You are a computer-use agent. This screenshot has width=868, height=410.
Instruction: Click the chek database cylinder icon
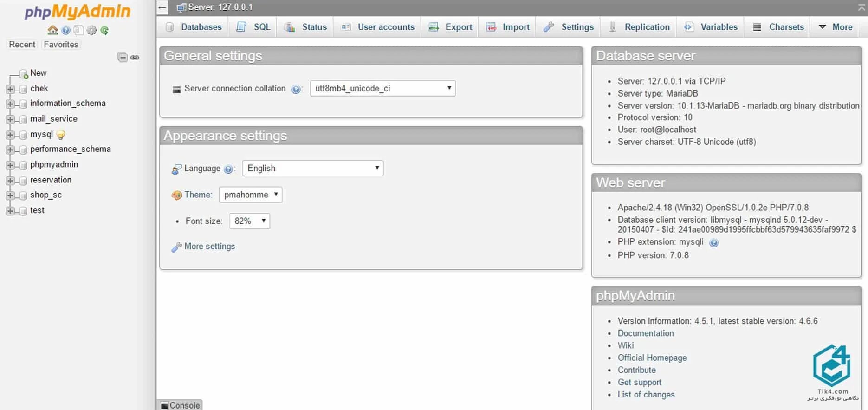23,89
